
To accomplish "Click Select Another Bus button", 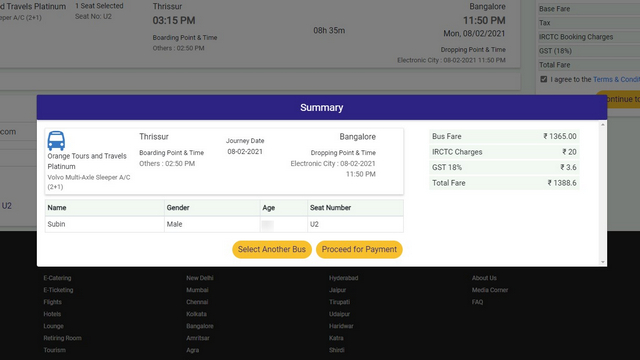I will pos(272,249).
